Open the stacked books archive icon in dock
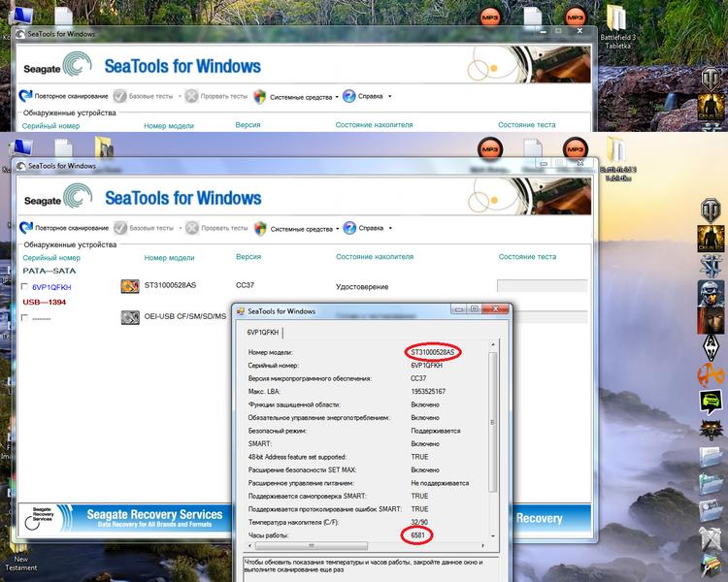Screen dimensions: 728x582 tap(711, 566)
